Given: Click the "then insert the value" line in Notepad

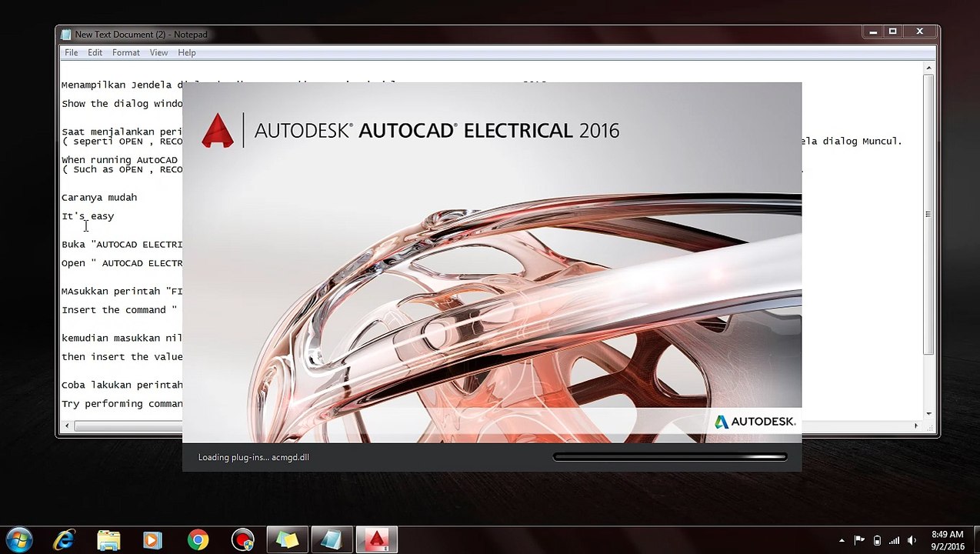Looking at the screenshot, I should coord(122,357).
